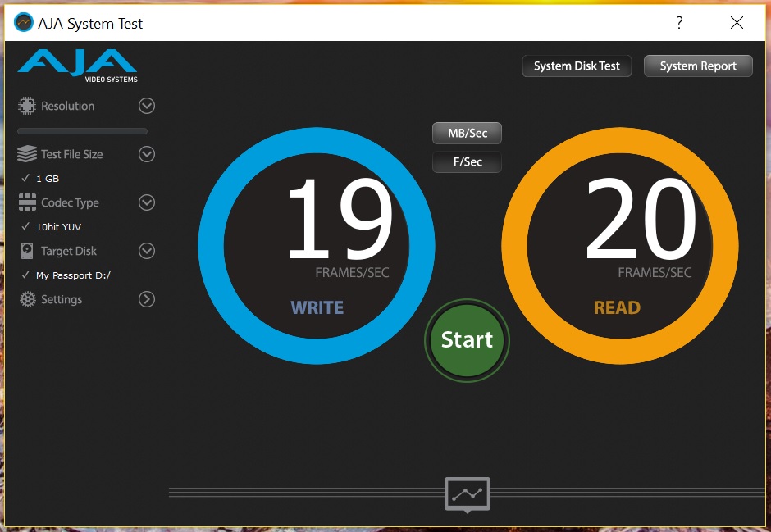Viewport: 771px width, 532px height.
Task: Open the System Report tab
Action: point(698,66)
